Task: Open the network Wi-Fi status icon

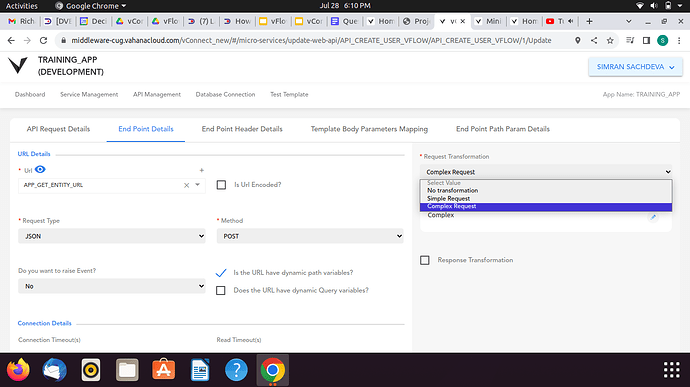Action: [x=640, y=6]
